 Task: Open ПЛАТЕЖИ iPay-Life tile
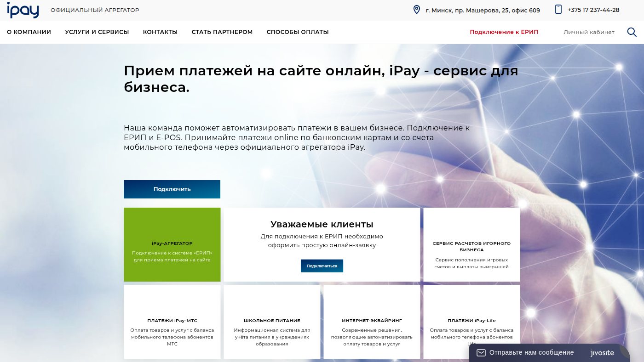click(x=471, y=322)
